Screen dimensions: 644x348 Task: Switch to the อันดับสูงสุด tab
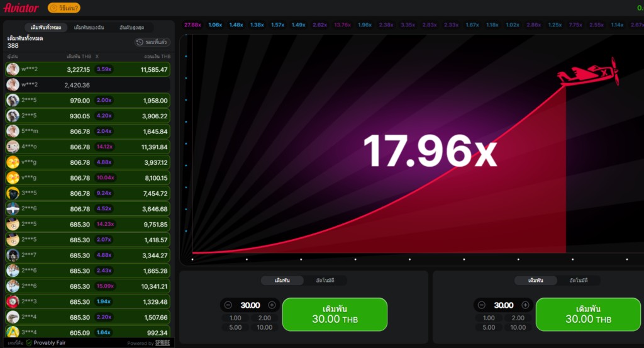coord(131,28)
